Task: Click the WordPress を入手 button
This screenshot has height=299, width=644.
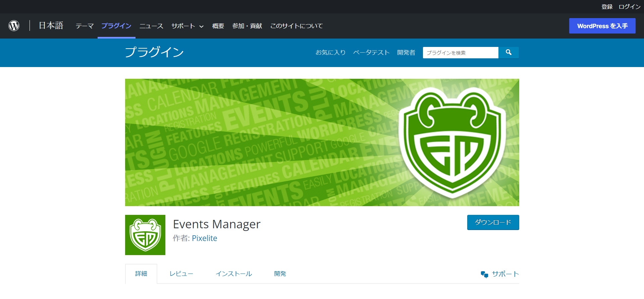Action: [x=602, y=26]
